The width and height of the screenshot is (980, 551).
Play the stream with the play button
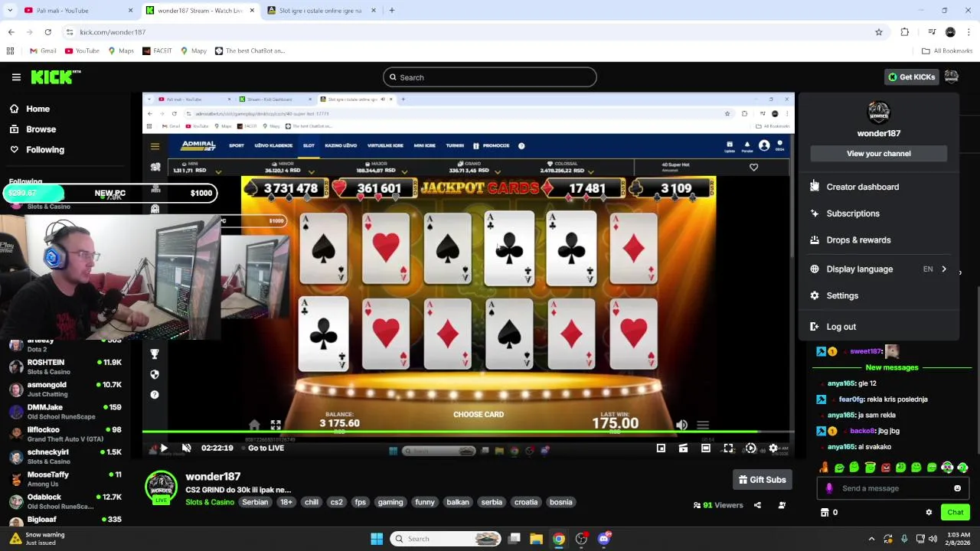(163, 448)
